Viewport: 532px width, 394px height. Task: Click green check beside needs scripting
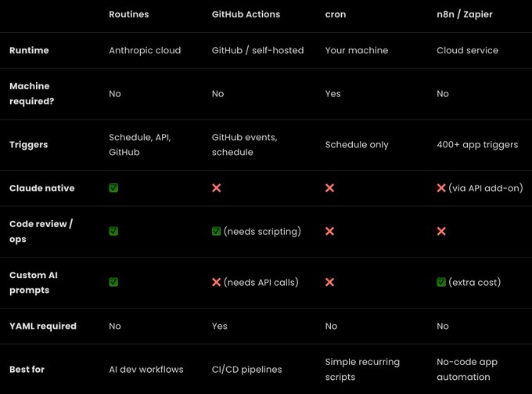click(217, 231)
